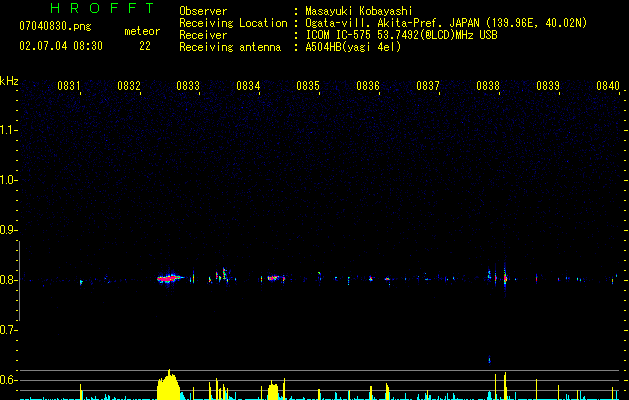The width and height of the screenshot is (629, 400).
Task: Click the 0840 time marker
Action: [608, 86]
